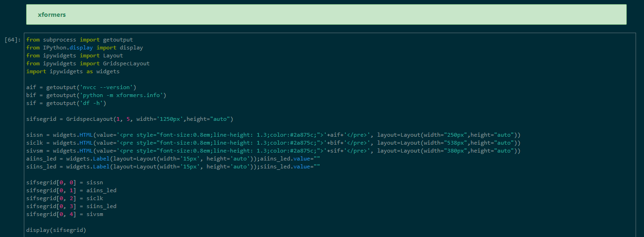
Task: Click the 'from ipywidgets import GridspecLayout' line
Action: [x=88, y=63]
